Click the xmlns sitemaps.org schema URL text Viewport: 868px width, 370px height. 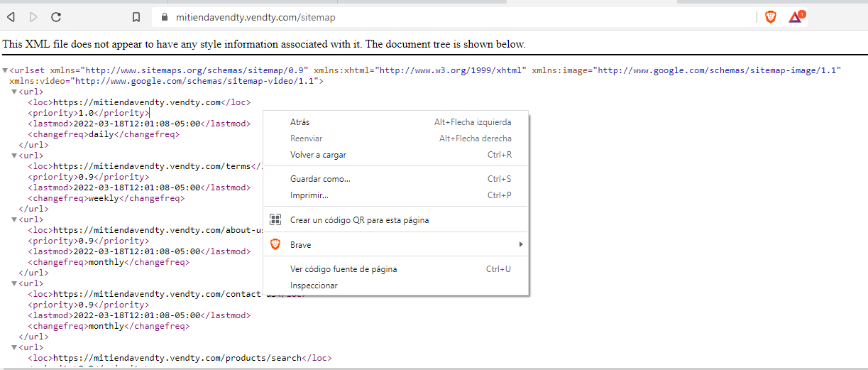(x=196, y=70)
